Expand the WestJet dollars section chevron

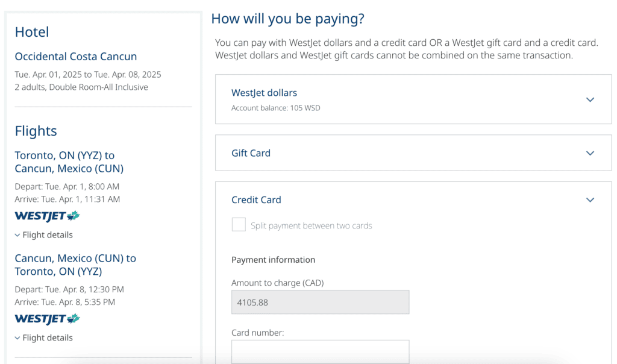click(590, 99)
